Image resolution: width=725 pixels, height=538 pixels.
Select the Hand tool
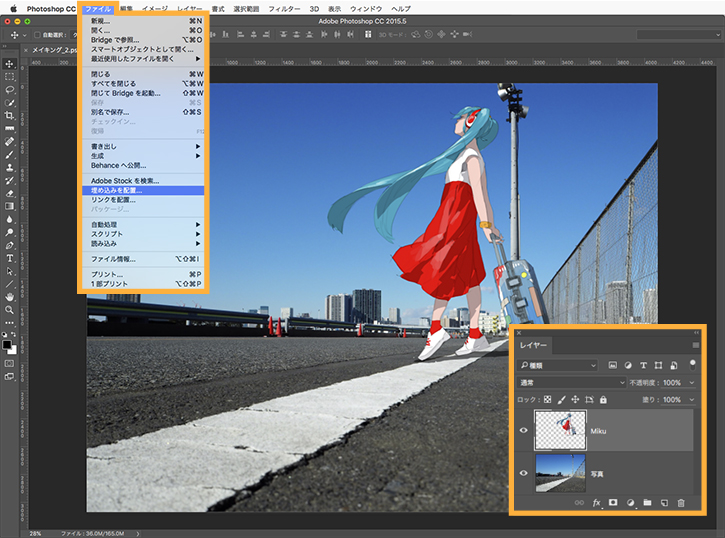click(x=10, y=297)
